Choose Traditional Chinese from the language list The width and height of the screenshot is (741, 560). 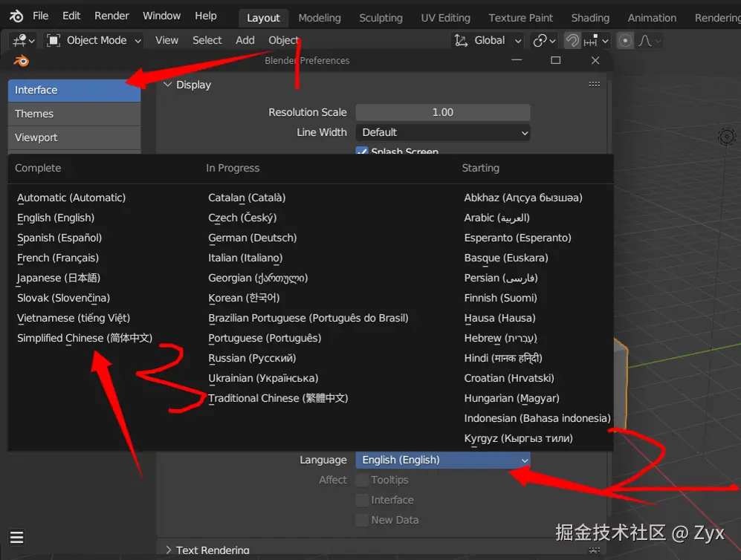click(278, 398)
